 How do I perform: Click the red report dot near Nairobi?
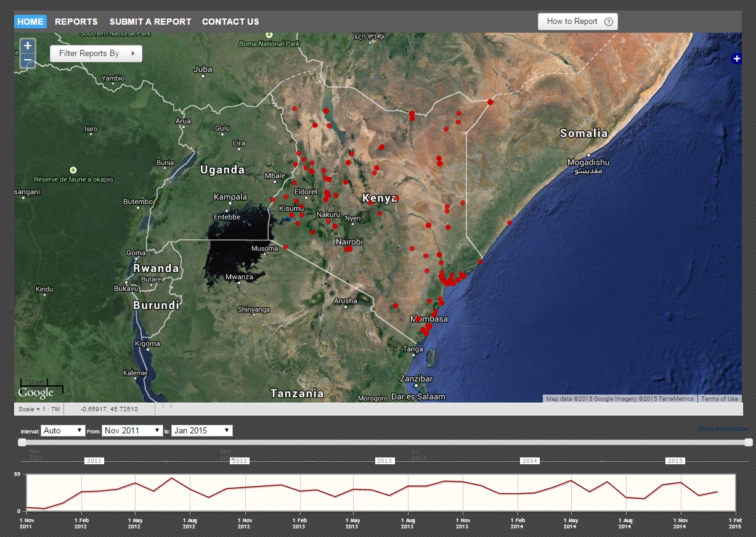point(348,249)
